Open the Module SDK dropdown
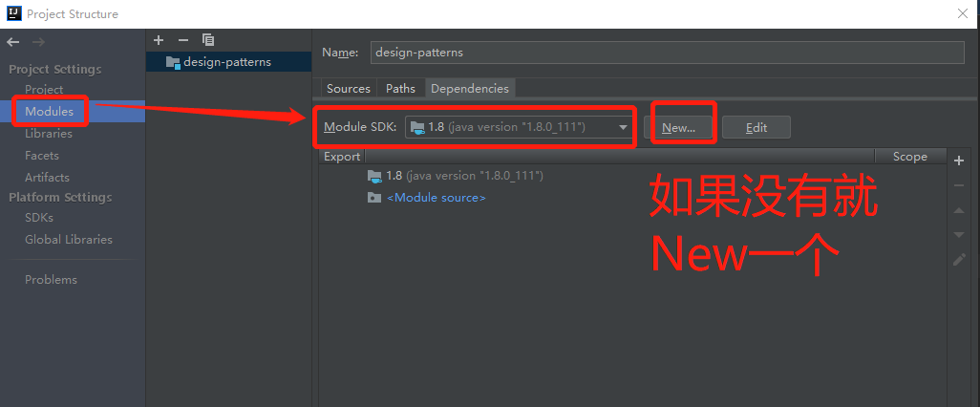The height and width of the screenshot is (407, 980). (x=518, y=127)
